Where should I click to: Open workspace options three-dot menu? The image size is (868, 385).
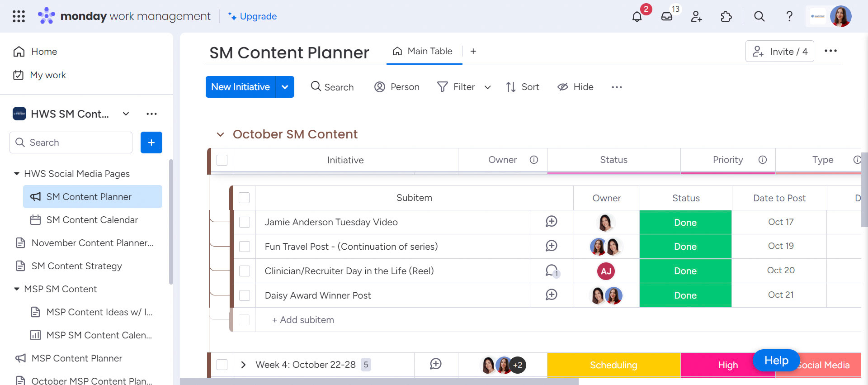151,114
